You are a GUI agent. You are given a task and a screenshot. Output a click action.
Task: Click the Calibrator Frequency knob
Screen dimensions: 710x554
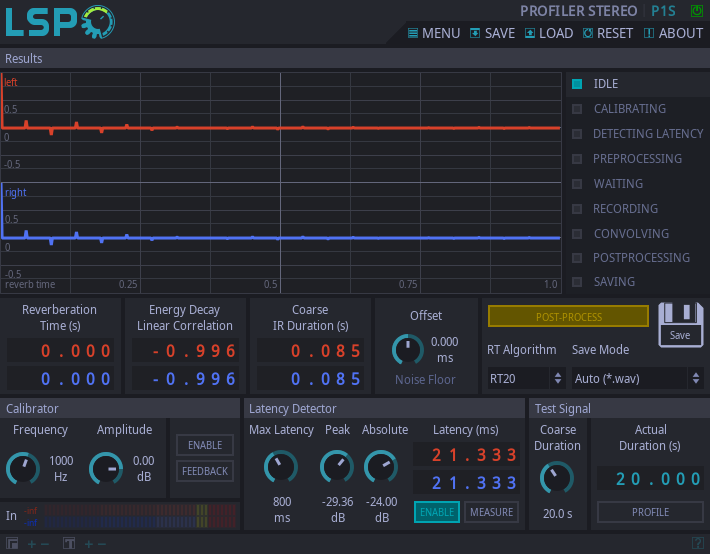tap(23, 468)
